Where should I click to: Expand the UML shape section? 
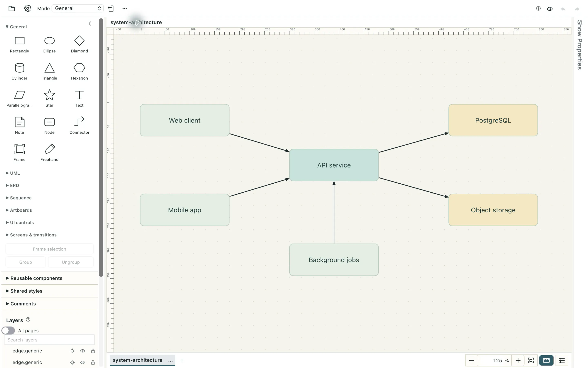13,173
